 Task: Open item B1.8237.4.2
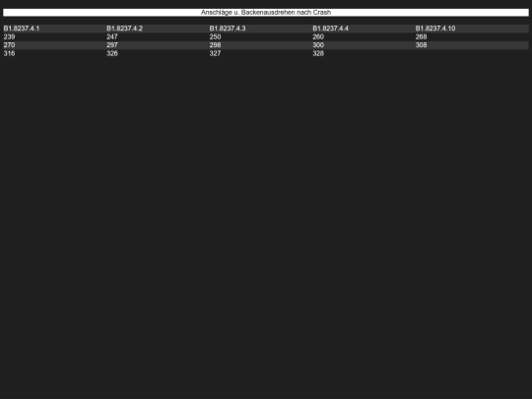(x=124, y=29)
